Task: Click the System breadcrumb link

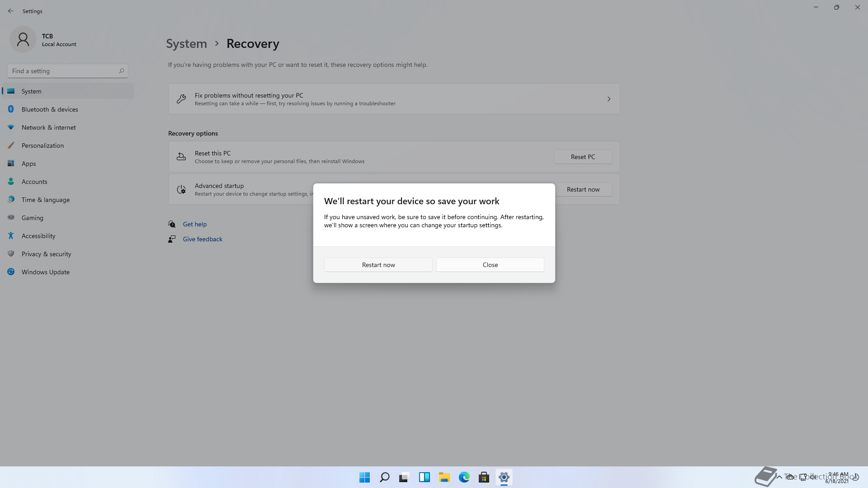Action: [x=186, y=44]
